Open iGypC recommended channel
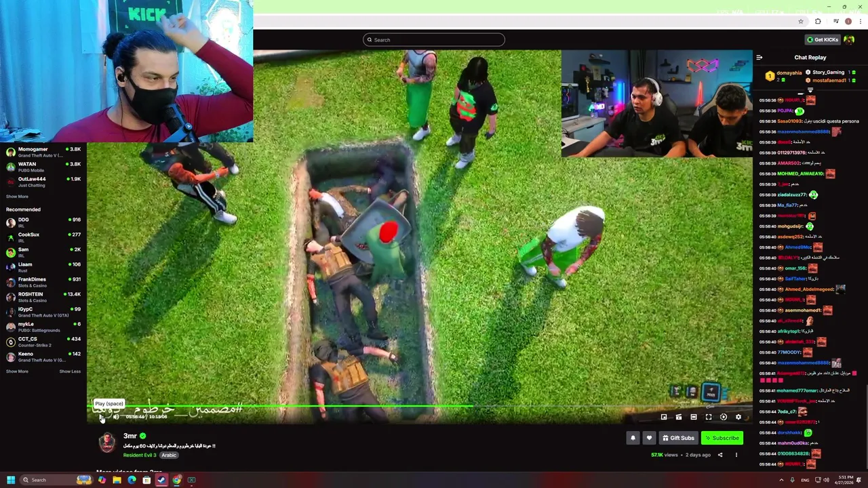This screenshot has height=488, width=868. [43, 312]
